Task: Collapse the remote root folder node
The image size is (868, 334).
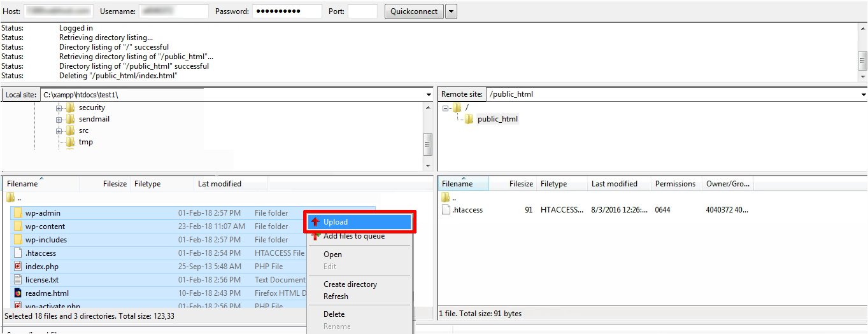Action: (446, 108)
